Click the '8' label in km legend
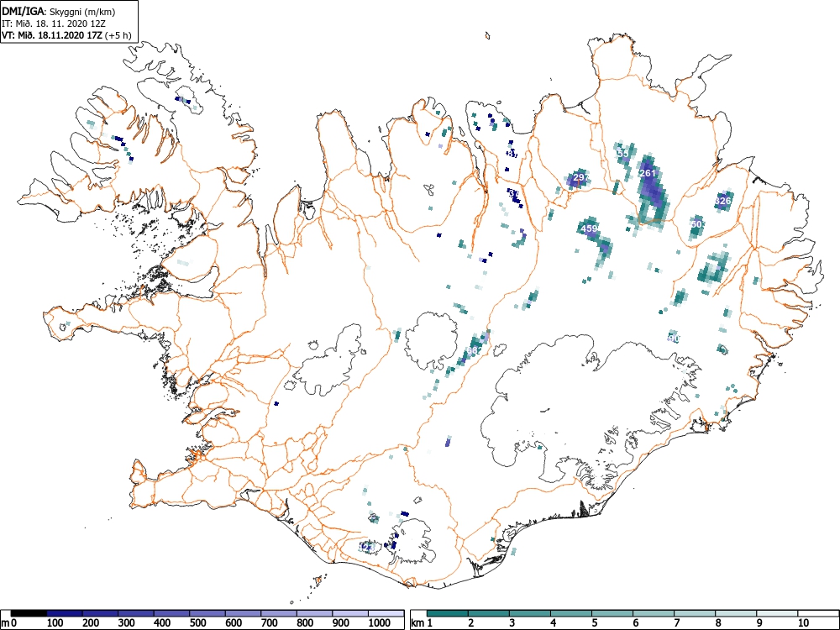 click(x=718, y=623)
